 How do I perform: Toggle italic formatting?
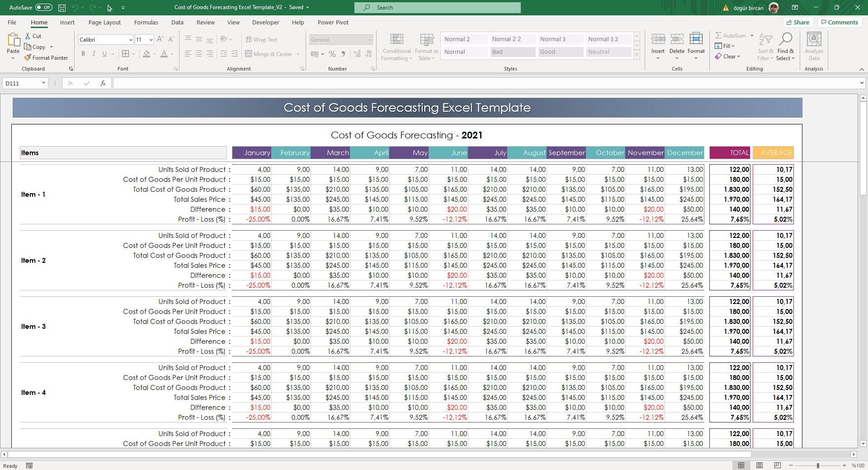tap(94, 53)
